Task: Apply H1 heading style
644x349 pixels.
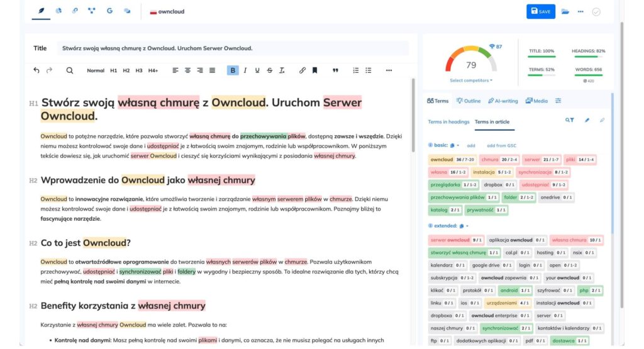Action: [x=114, y=70]
